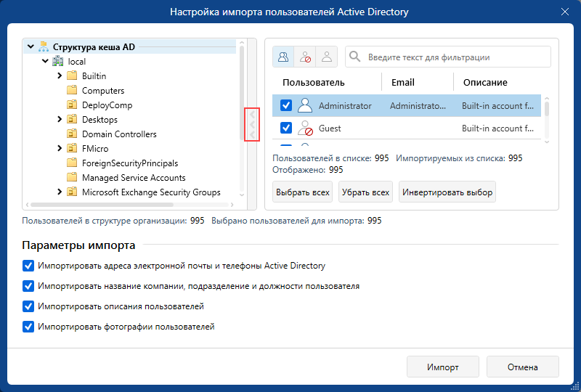The height and width of the screenshot is (392, 581).
Task: Click the disabled Guest user icon
Action: [305, 128]
